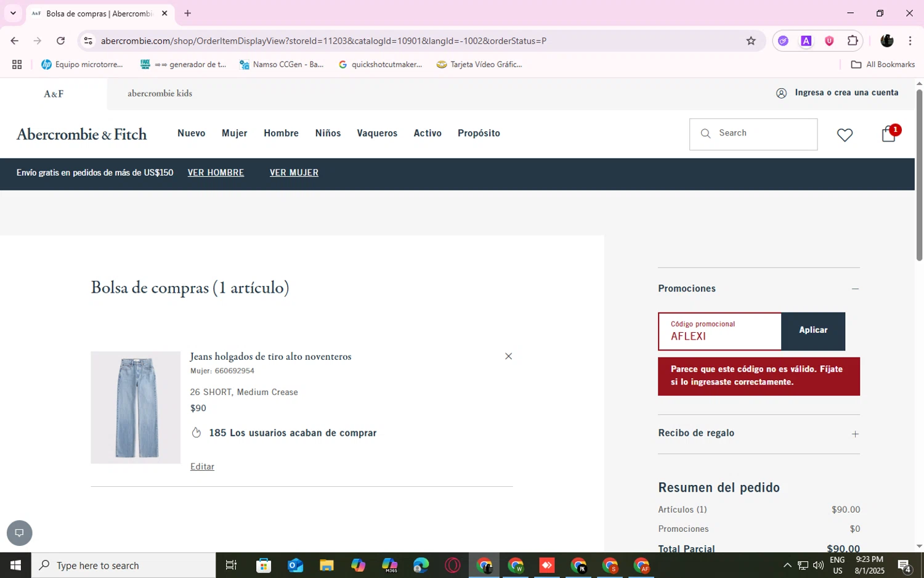Click the Windows taskbar search box
The image size is (924, 578).
pos(123,565)
